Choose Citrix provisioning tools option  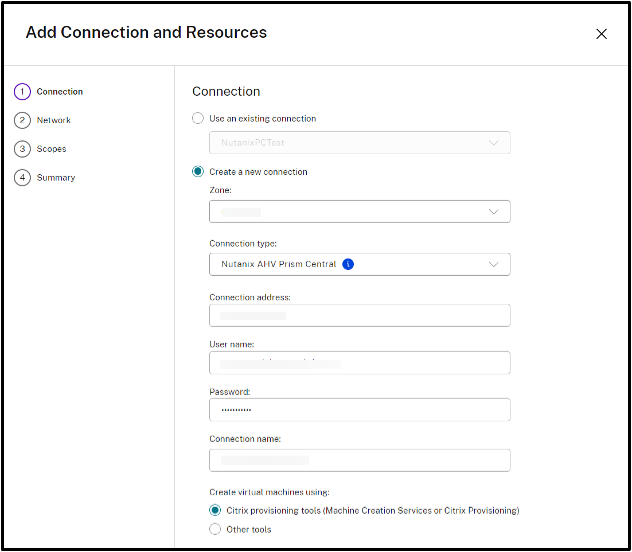216,510
